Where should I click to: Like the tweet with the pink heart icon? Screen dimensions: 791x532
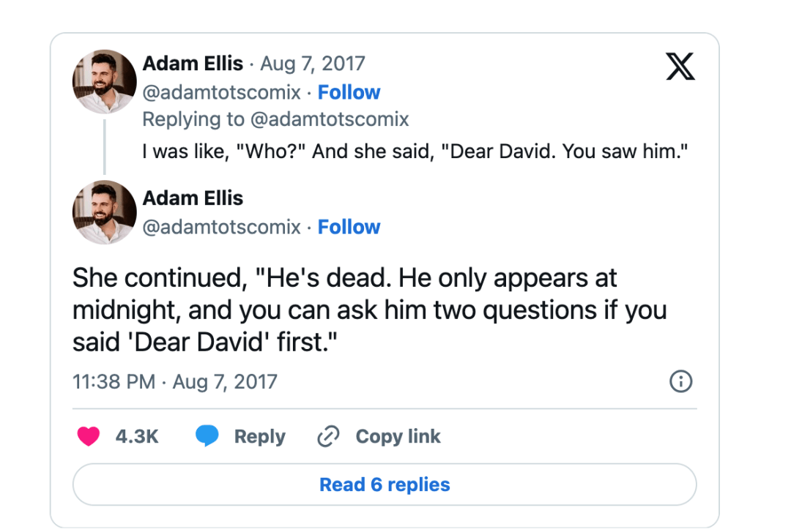(x=89, y=437)
